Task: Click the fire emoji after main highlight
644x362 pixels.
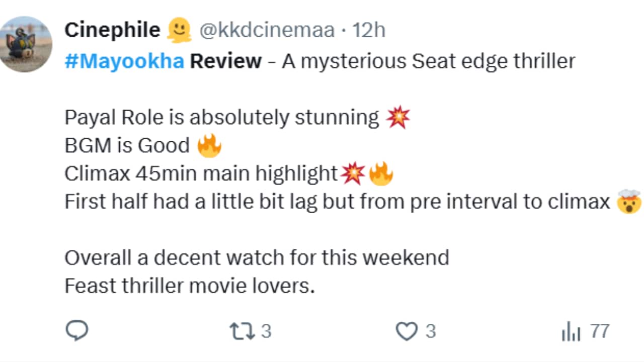Action: [381, 174]
